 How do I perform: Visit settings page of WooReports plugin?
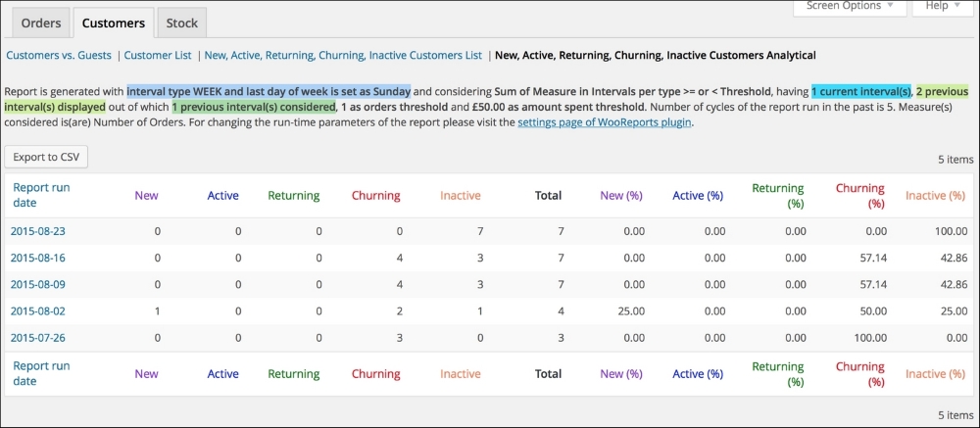(606, 122)
